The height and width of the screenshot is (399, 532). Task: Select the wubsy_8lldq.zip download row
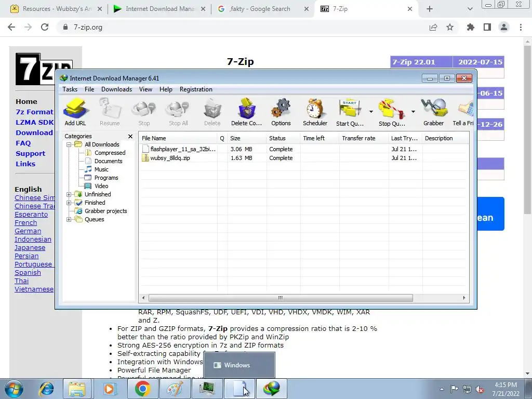(303, 158)
